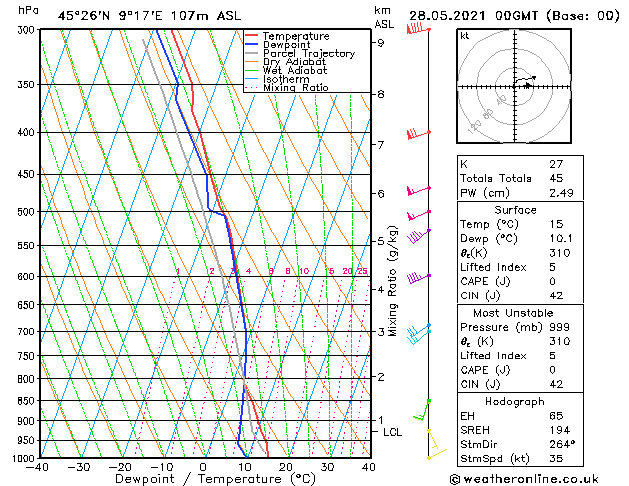Click the date header 28.05.2021 00GMT
The width and height of the screenshot is (629, 486).
tap(474, 16)
